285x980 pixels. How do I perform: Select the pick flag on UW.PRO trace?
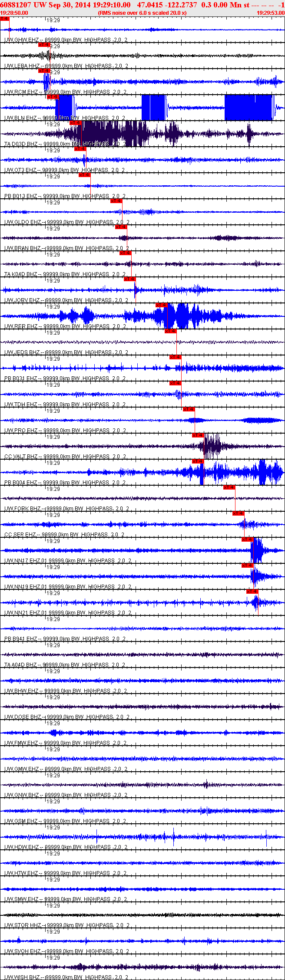tap(189, 409)
